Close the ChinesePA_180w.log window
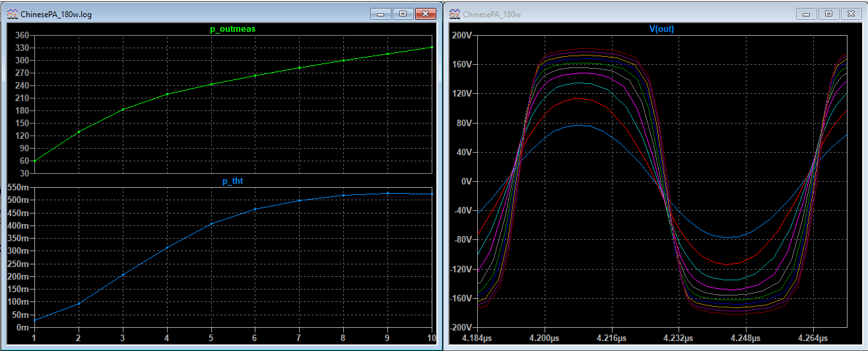This screenshot has height=351, width=868. (x=426, y=13)
